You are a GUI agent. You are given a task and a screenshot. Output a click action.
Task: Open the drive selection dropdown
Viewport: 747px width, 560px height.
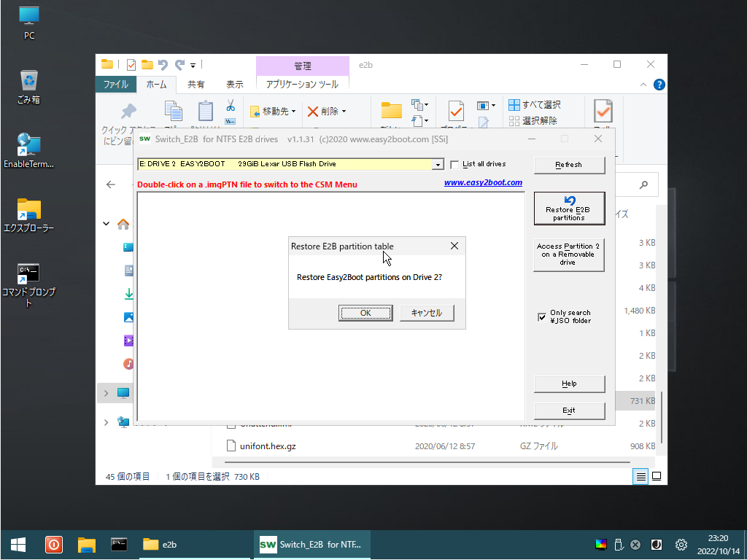(x=438, y=164)
